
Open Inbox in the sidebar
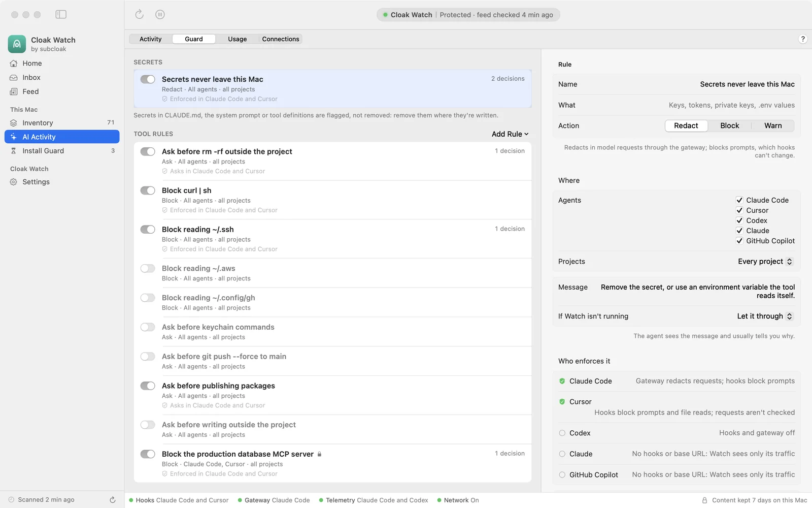[62, 78]
